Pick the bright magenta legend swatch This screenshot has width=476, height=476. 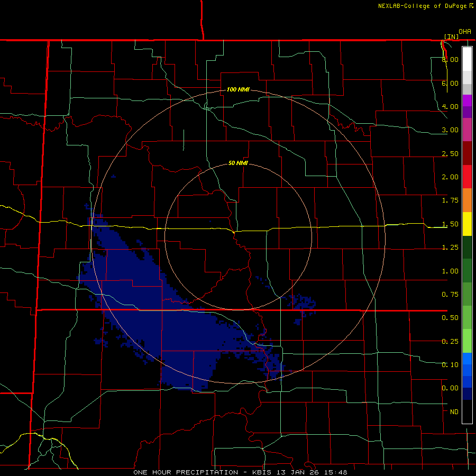(x=467, y=100)
